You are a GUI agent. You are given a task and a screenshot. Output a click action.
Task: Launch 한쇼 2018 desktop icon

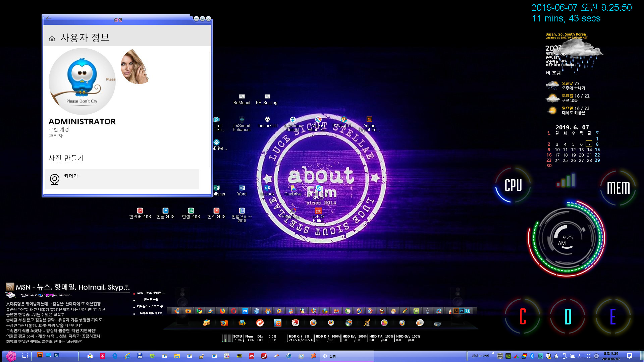point(216,213)
